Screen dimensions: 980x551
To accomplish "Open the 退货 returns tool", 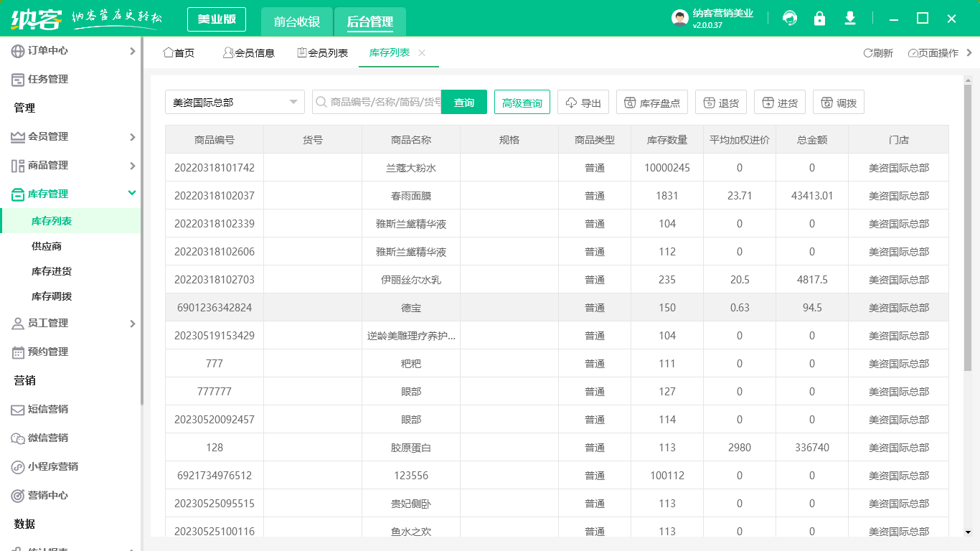I will [x=720, y=101].
